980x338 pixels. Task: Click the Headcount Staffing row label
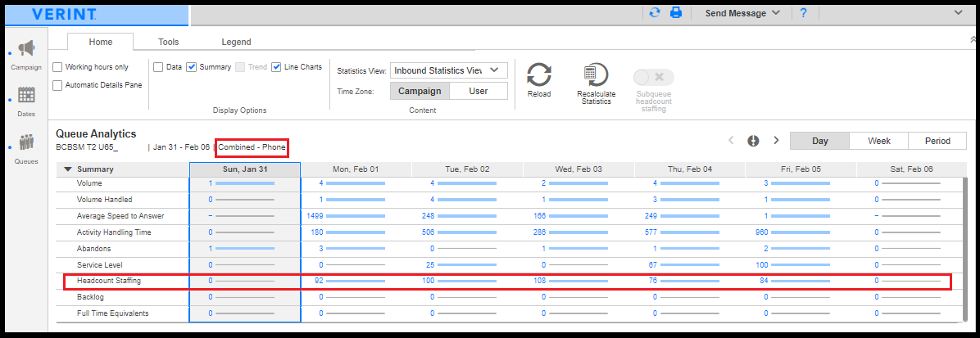click(x=109, y=282)
